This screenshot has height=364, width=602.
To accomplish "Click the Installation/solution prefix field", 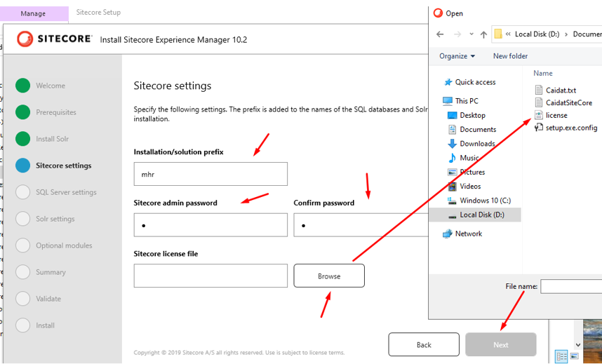I will tap(210, 174).
